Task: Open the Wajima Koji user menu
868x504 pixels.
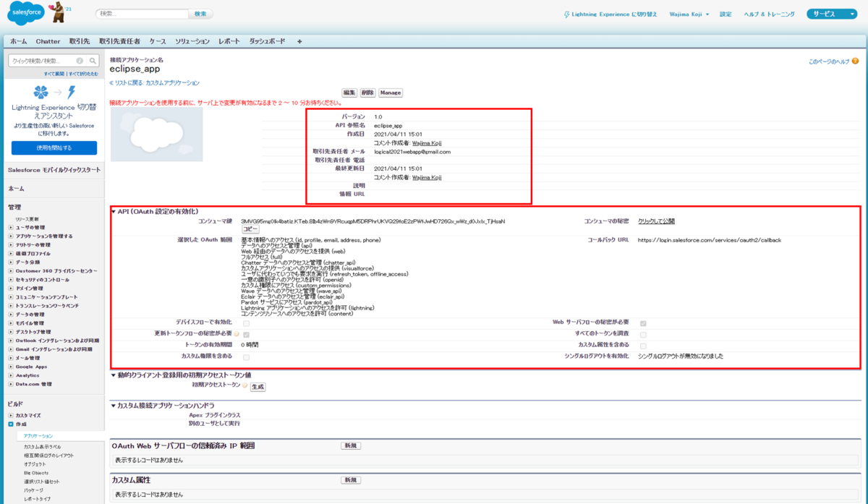Action: click(x=689, y=14)
